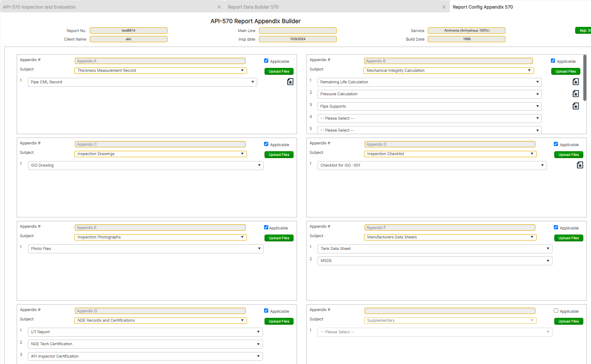
Task: Click the green App. S button at top right
Action: tap(584, 30)
